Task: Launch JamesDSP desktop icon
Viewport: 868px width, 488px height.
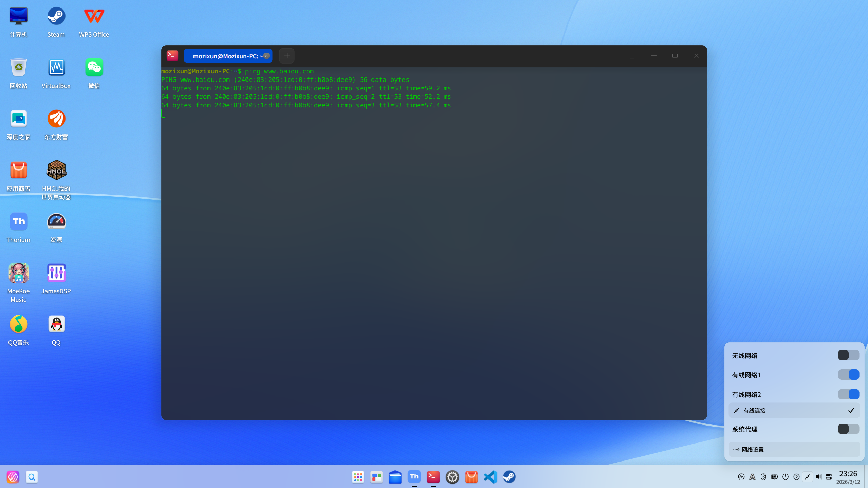Action: pyautogui.click(x=56, y=273)
